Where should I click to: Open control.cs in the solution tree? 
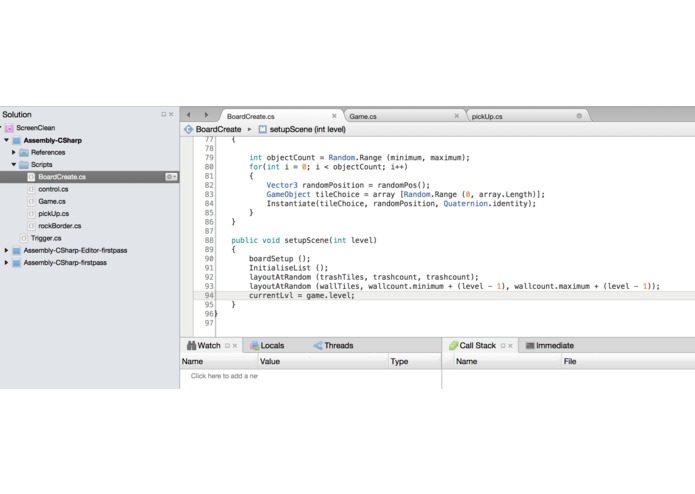pyautogui.click(x=53, y=189)
